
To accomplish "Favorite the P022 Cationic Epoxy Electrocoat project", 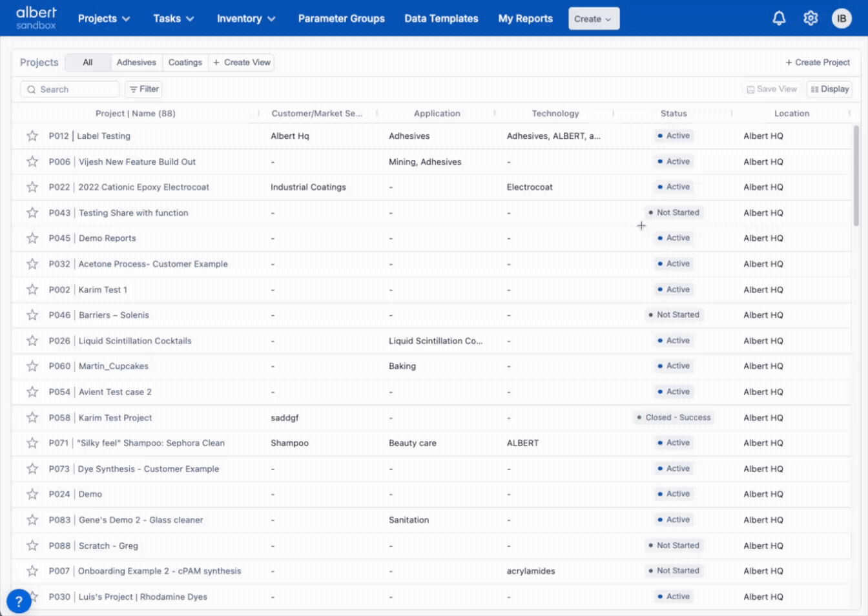I will pos(32,187).
